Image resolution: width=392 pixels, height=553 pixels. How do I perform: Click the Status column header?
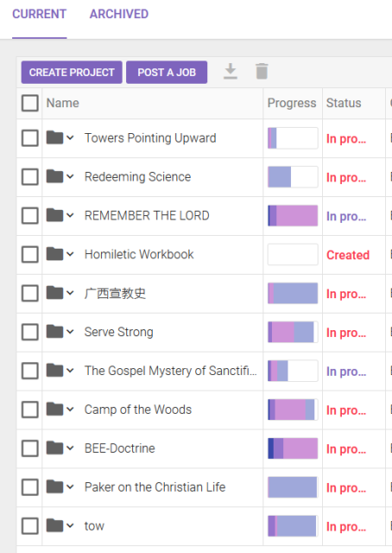tap(344, 103)
